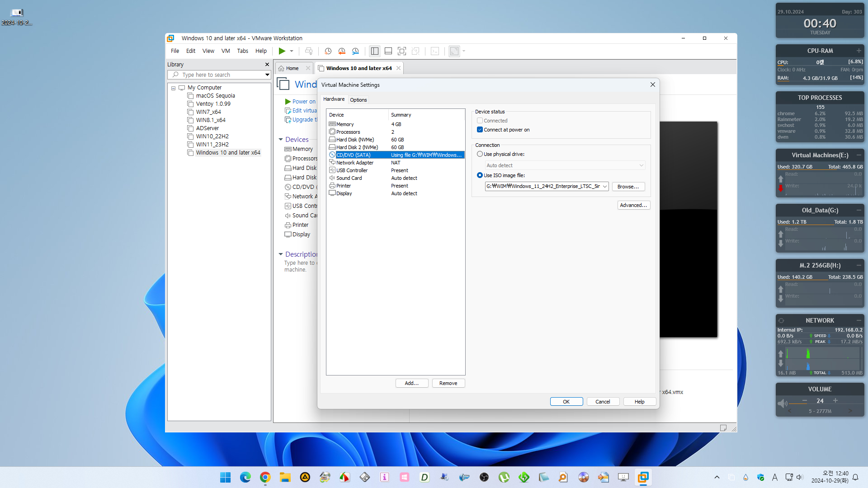Select Use ISO image file radio button
This screenshot has width=868, height=488.
(480, 175)
